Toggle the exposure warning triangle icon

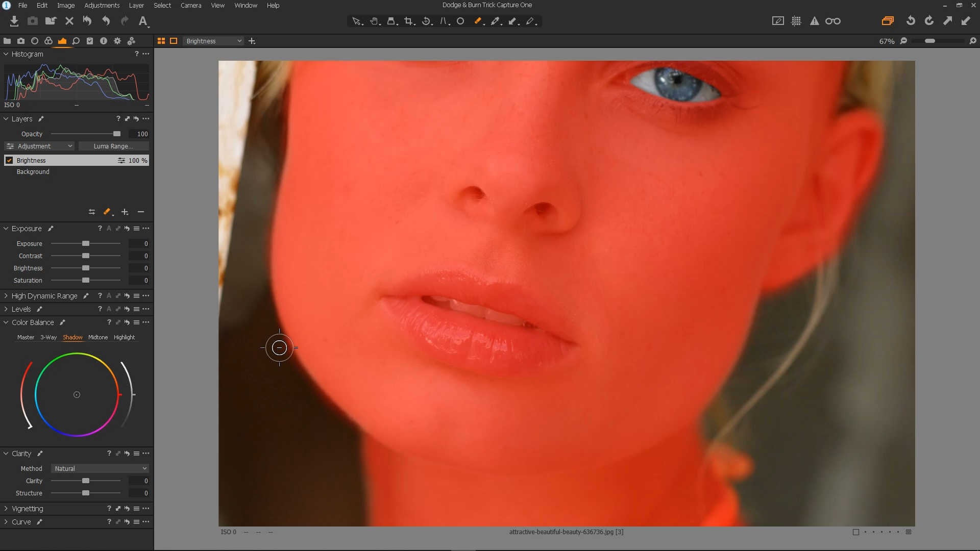814,21
